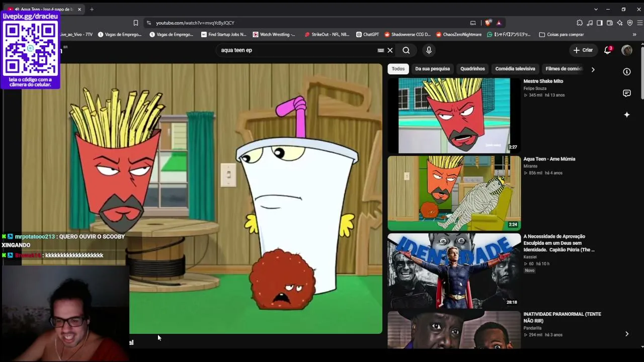Open the comments panel icon

[627, 94]
